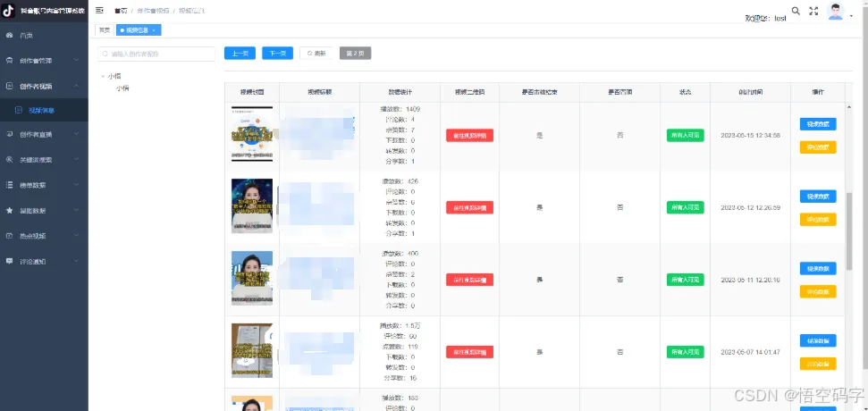Click 创作者视频 in the breadcrumb
The height and width of the screenshot is (411, 868).
point(153,11)
